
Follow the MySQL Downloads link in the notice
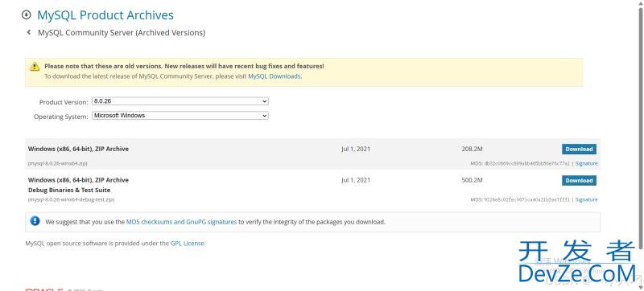pyautogui.click(x=275, y=76)
